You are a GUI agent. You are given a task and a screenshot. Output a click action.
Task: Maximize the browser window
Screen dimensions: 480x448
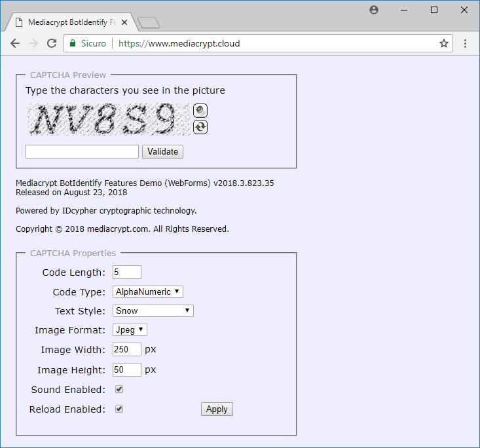click(434, 10)
